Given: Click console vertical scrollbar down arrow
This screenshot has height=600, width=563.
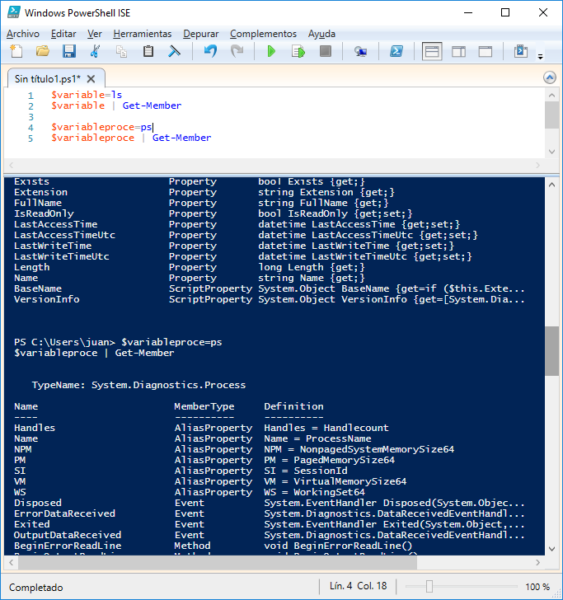Looking at the screenshot, I should [x=552, y=549].
